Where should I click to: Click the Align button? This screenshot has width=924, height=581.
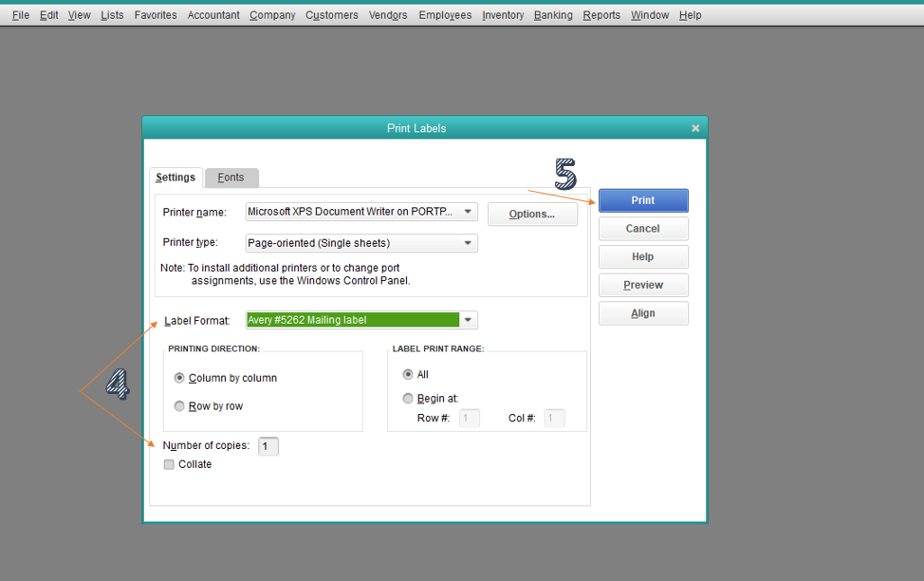coord(643,314)
